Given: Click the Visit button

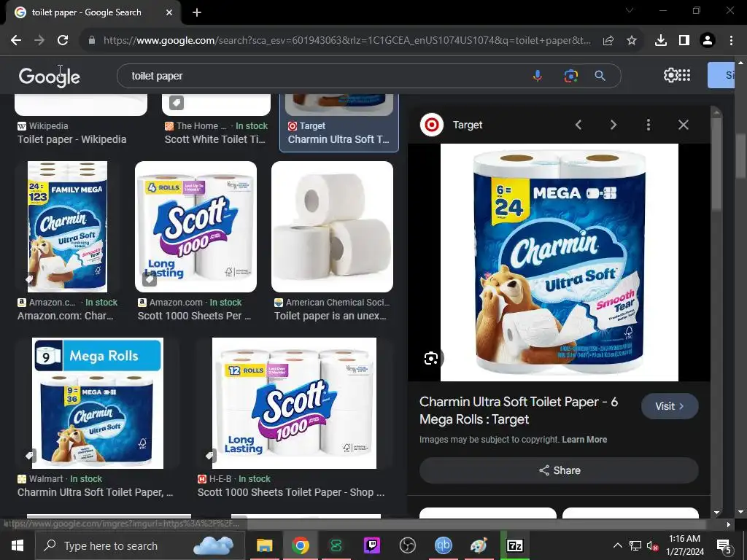Looking at the screenshot, I should click(x=670, y=406).
